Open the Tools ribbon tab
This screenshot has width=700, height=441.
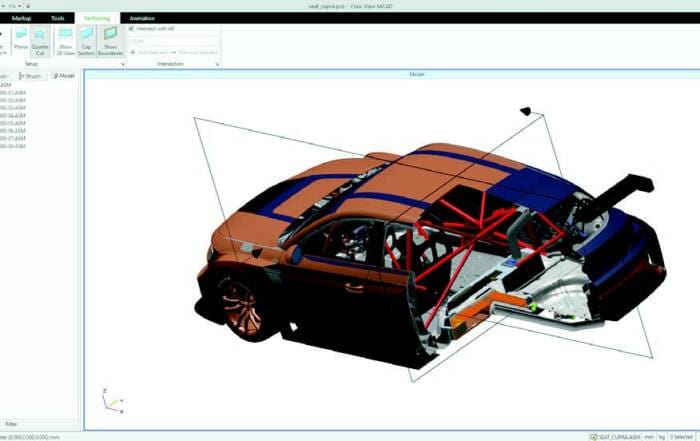pos(58,18)
